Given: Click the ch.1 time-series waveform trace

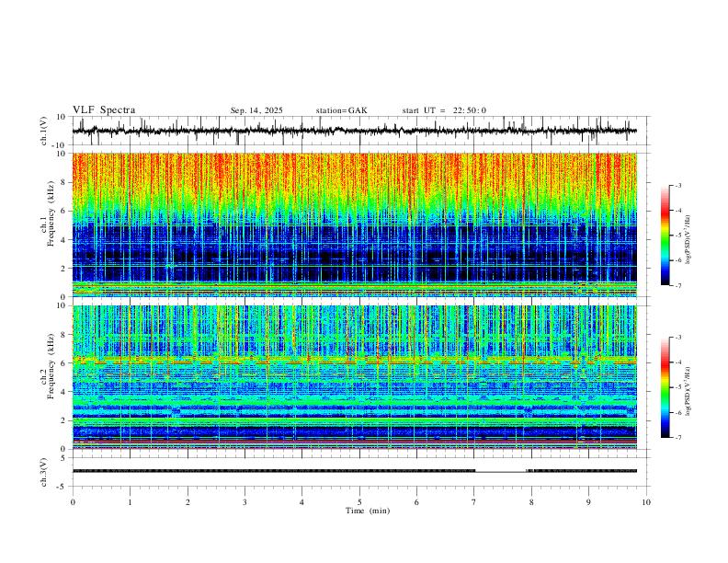Looking at the screenshot, I should 354,131.
